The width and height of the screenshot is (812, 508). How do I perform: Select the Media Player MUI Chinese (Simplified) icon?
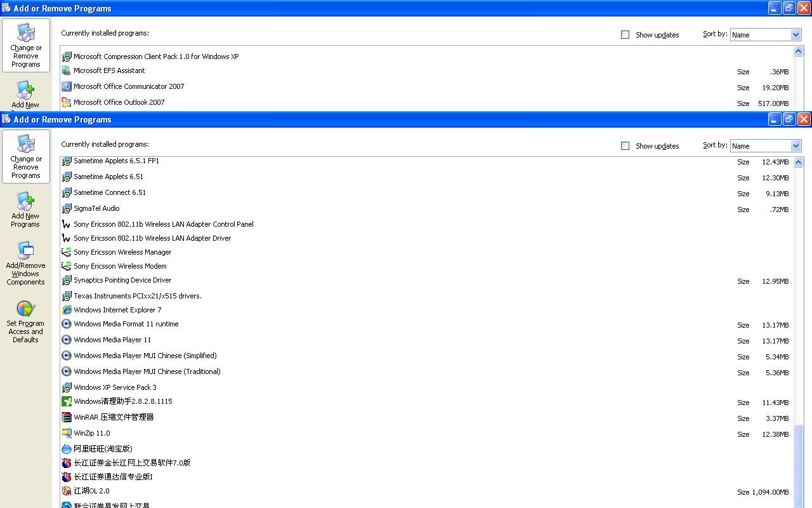(66, 356)
